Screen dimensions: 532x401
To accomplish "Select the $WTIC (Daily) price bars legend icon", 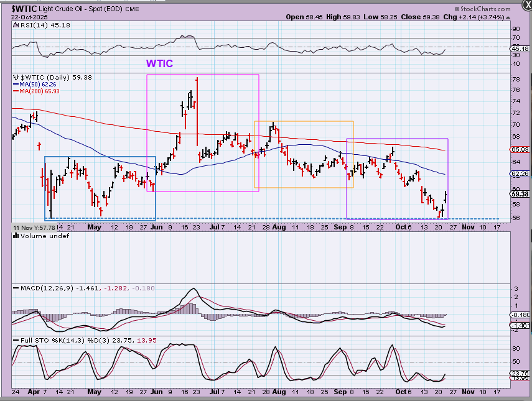I will tap(14, 78).
